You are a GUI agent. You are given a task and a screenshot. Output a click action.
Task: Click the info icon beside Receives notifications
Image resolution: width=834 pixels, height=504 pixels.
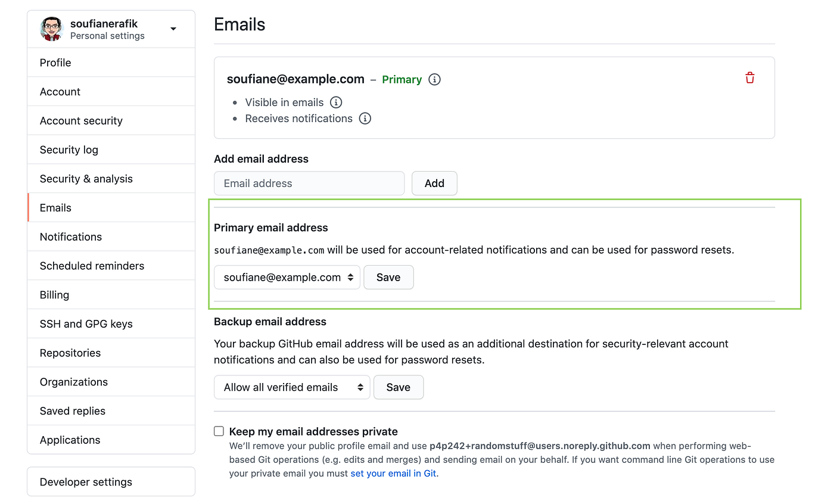click(x=365, y=119)
